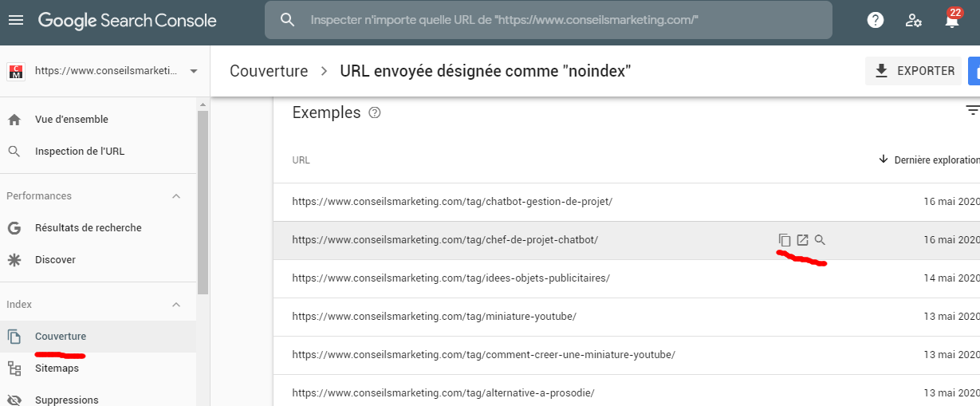
Task: Open the Exemples help tooltip icon
Action: point(375,113)
